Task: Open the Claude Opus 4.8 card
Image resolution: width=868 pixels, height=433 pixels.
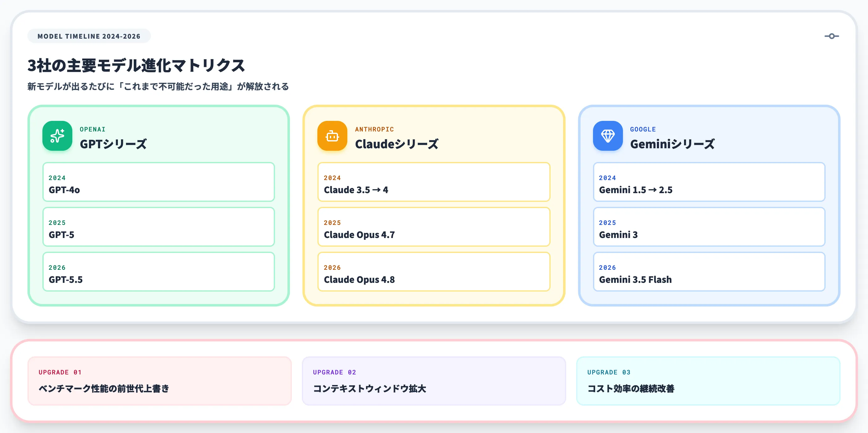Action: tap(434, 271)
